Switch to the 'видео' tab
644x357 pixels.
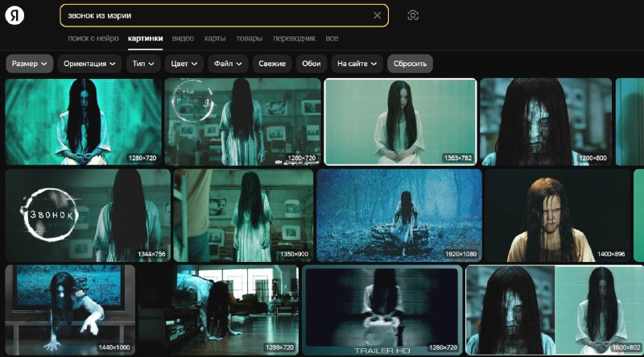183,38
